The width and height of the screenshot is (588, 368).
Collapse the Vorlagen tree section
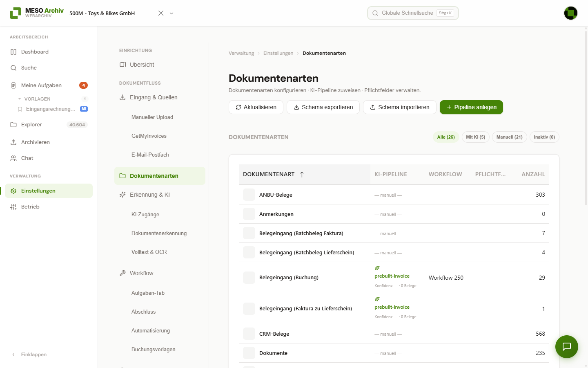[20, 99]
